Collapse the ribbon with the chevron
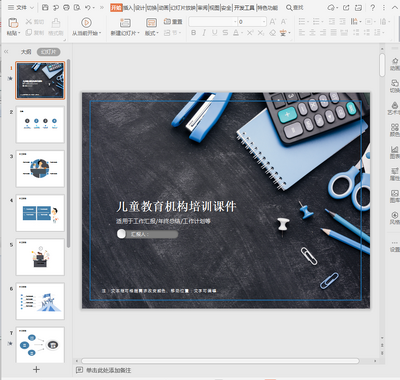 click(394, 7)
